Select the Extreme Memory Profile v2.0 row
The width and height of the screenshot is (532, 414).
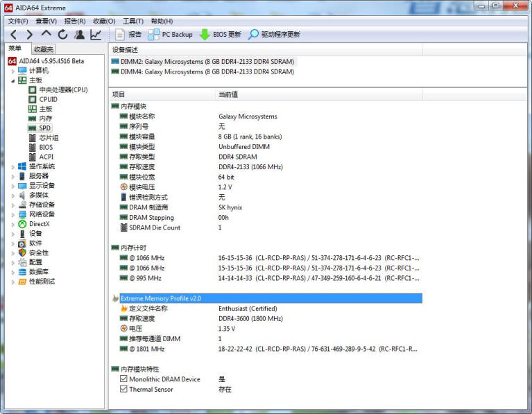click(271, 298)
